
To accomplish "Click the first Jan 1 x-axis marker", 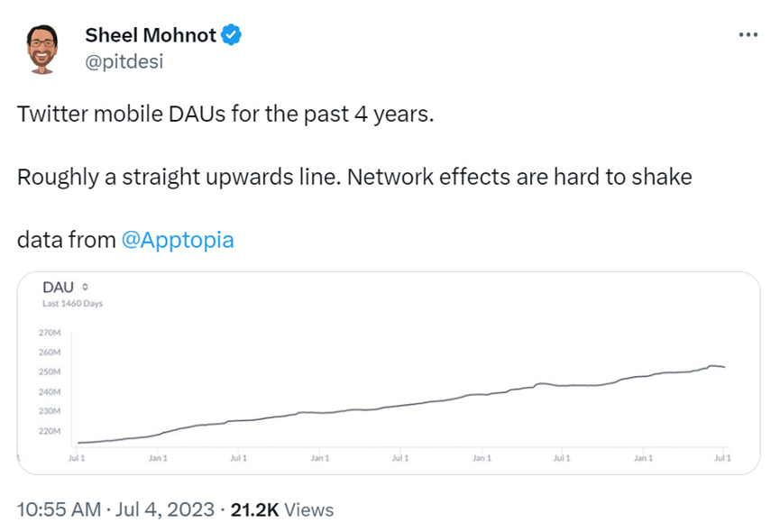I will pyautogui.click(x=158, y=458).
